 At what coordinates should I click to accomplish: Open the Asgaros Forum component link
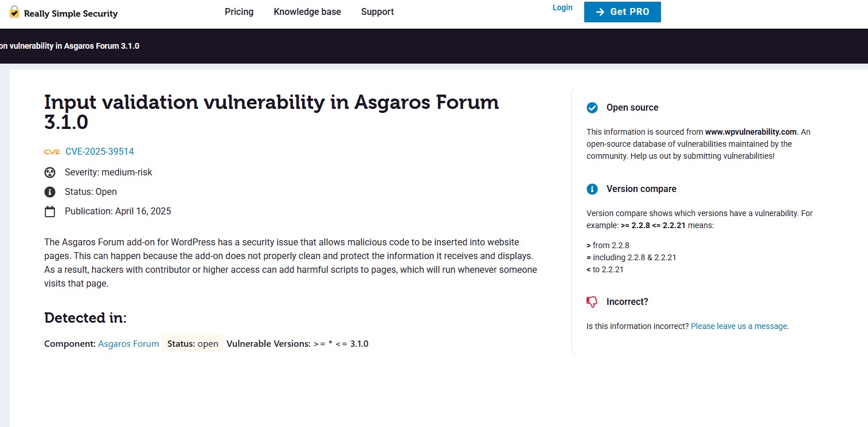[128, 344]
